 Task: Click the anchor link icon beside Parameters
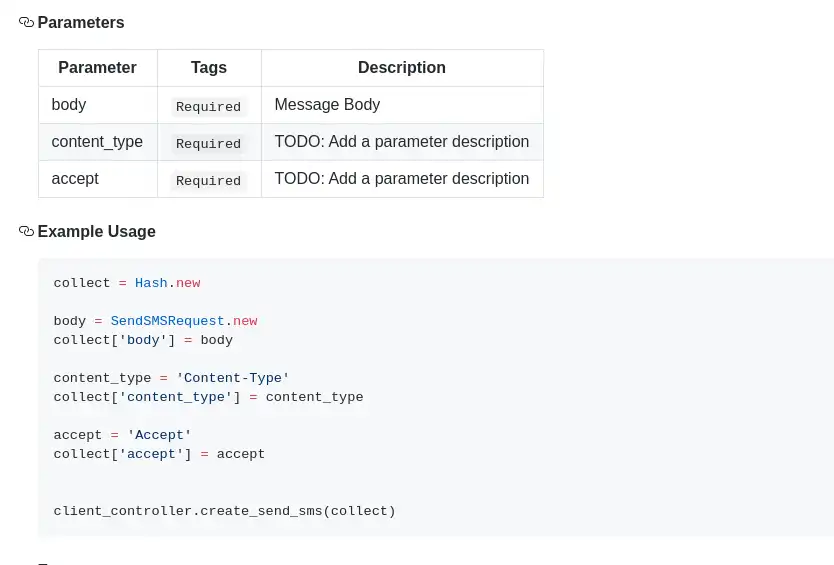tap(26, 22)
